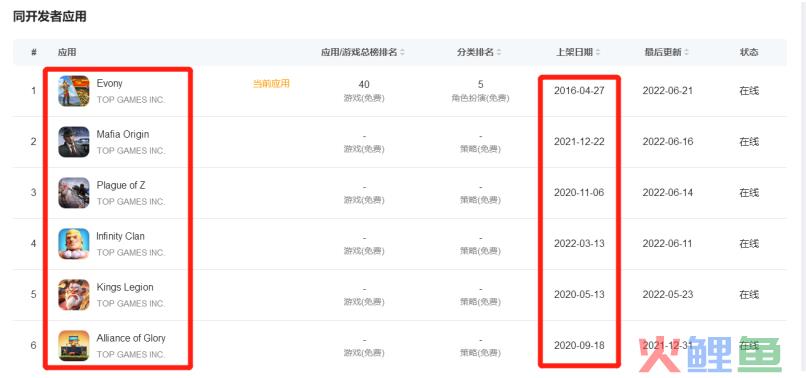This screenshot has height=378, width=806.
Task: Select release date 2021-12-22
Action: (579, 141)
